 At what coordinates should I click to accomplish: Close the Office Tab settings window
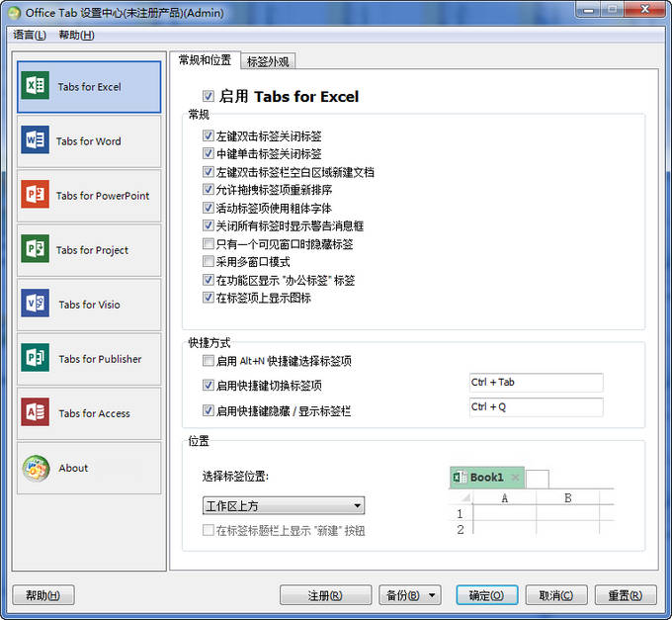[645, 10]
